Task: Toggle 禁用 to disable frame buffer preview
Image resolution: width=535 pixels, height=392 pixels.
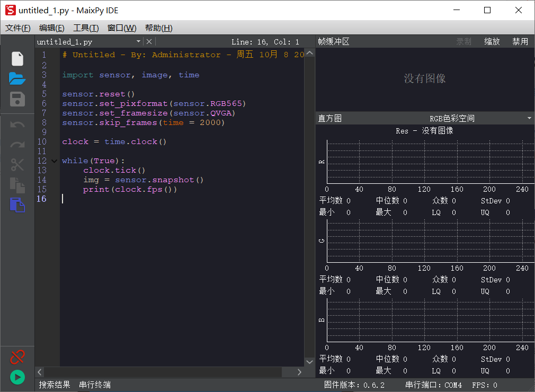Action: coord(520,41)
